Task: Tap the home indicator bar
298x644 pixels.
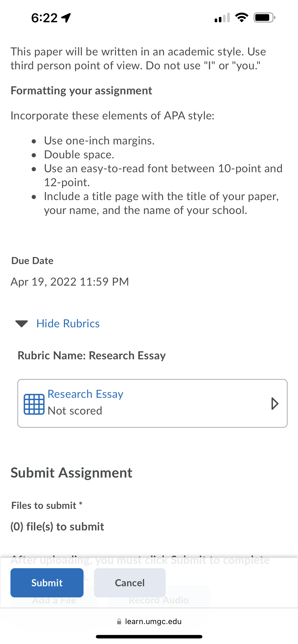Action: (149, 637)
